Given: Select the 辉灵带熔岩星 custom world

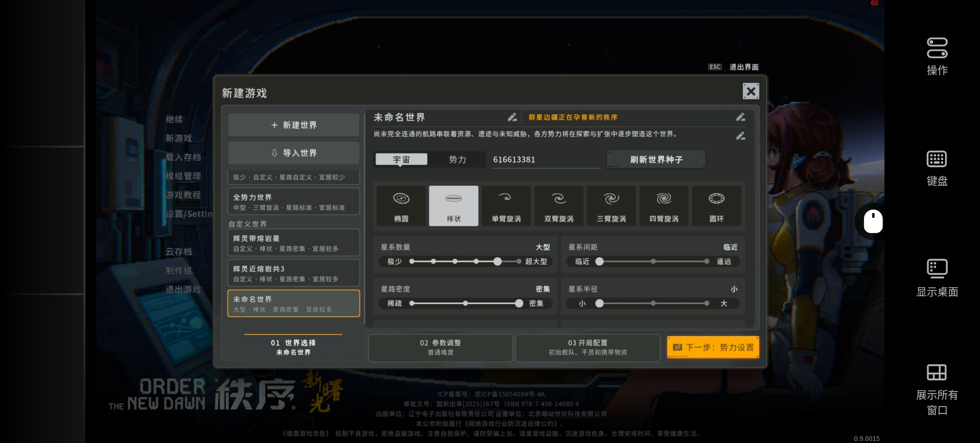Looking at the screenshot, I should pyautogui.click(x=293, y=243).
